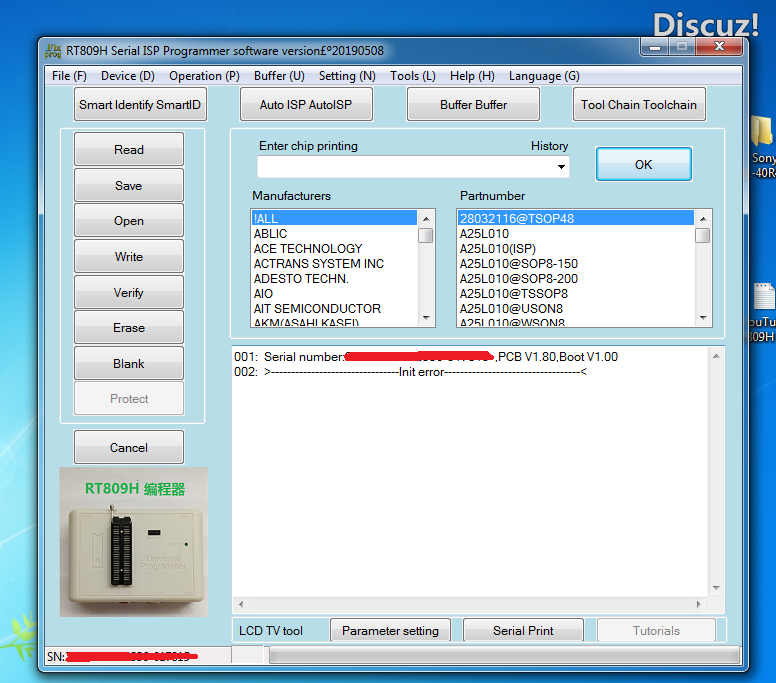Open Parameter setting
The height and width of the screenshot is (683, 776).
(390, 631)
